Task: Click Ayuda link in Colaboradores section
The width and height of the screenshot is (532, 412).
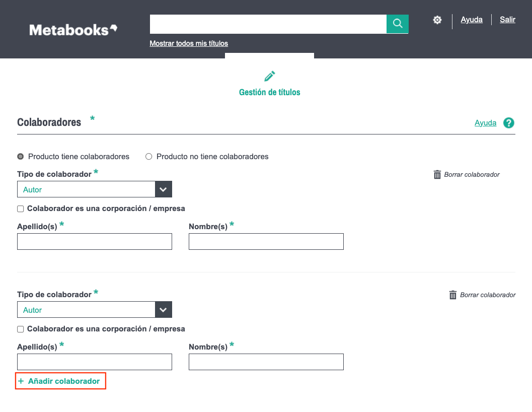Action: click(x=485, y=123)
